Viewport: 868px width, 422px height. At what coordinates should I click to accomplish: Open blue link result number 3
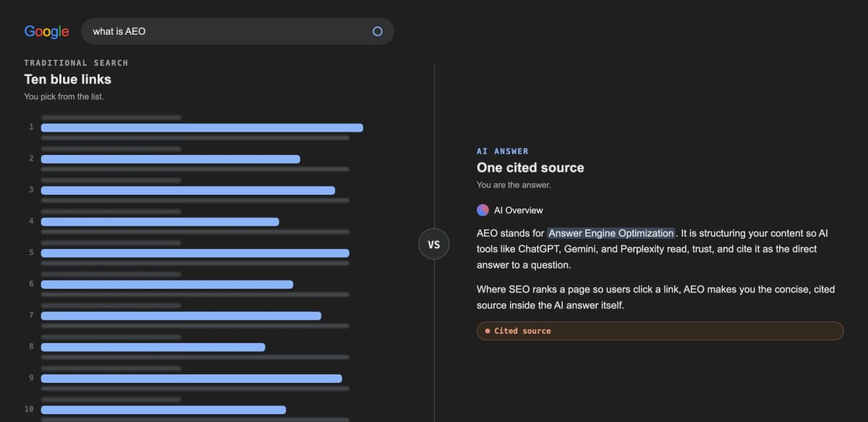point(188,190)
